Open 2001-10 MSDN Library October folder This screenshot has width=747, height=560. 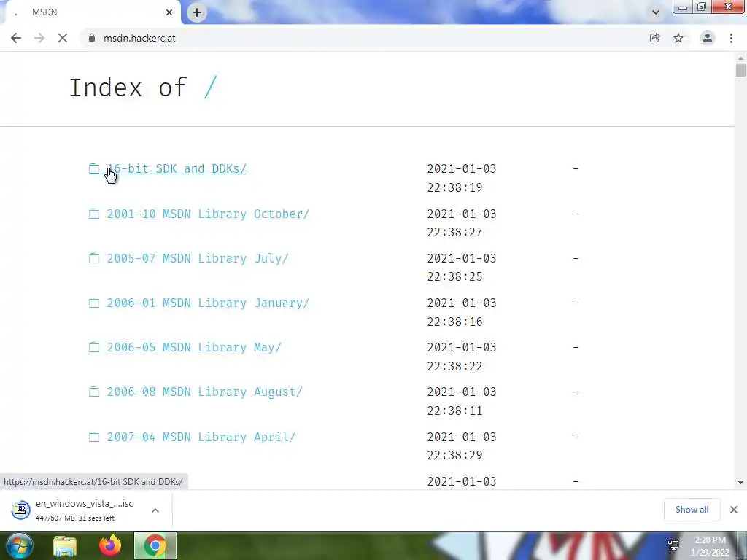(208, 214)
